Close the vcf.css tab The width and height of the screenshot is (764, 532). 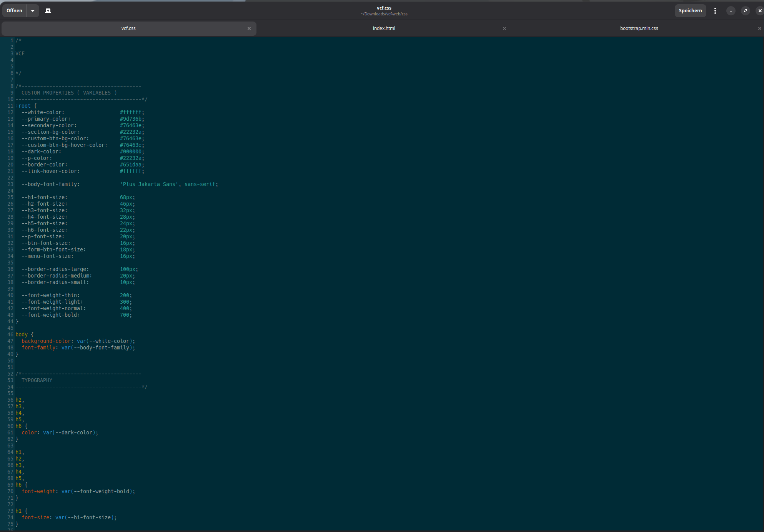[249, 28]
